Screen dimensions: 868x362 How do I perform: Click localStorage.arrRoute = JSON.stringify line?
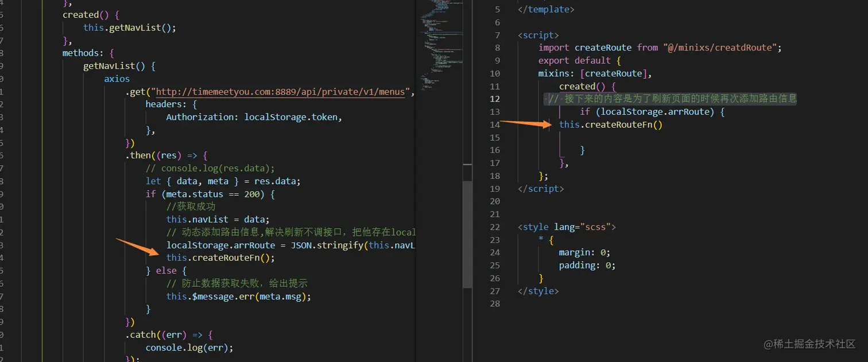pos(290,245)
